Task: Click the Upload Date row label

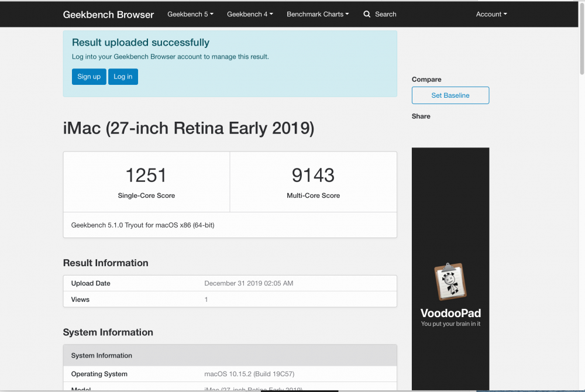Action: tap(91, 283)
